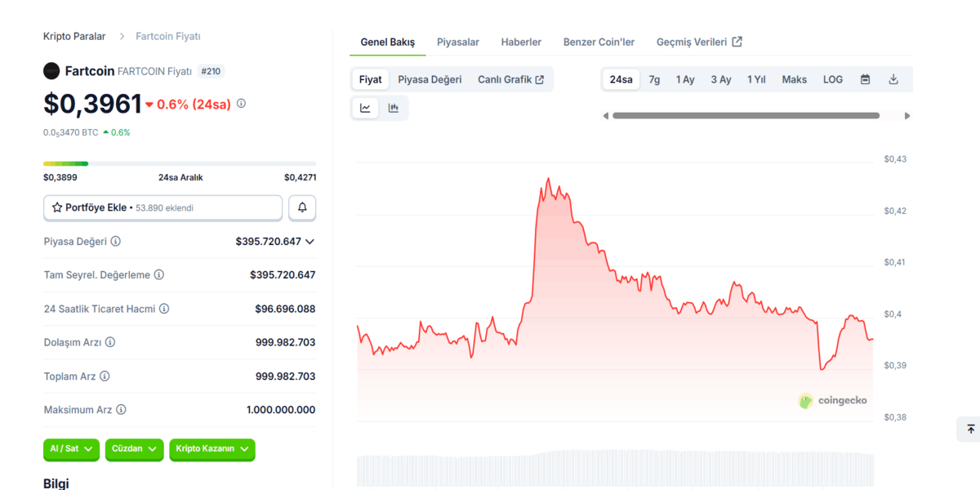980x490 pixels.
Task: Click info icon next to Maksimum Arz
Action: (121, 410)
